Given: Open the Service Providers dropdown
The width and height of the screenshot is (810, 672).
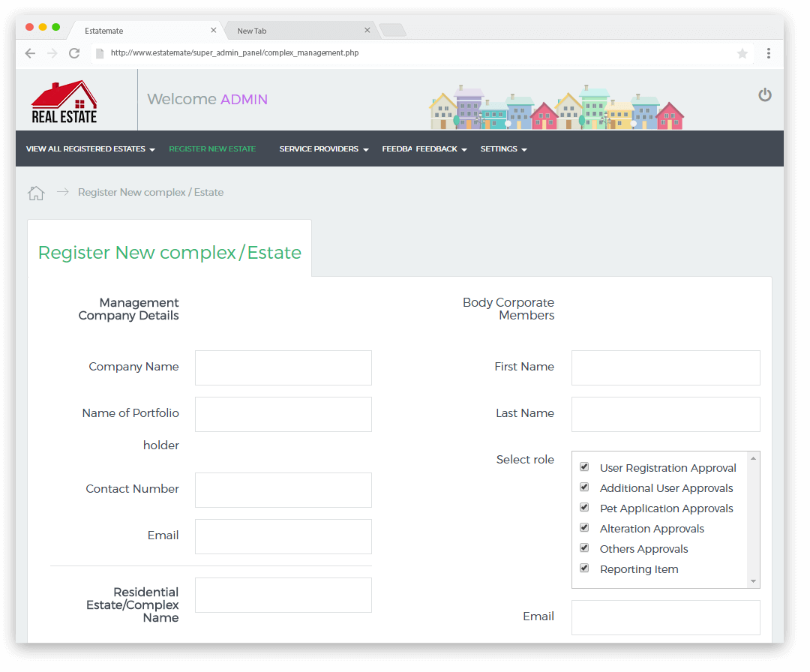Looking at the screenshot, I should pos(323,149).
